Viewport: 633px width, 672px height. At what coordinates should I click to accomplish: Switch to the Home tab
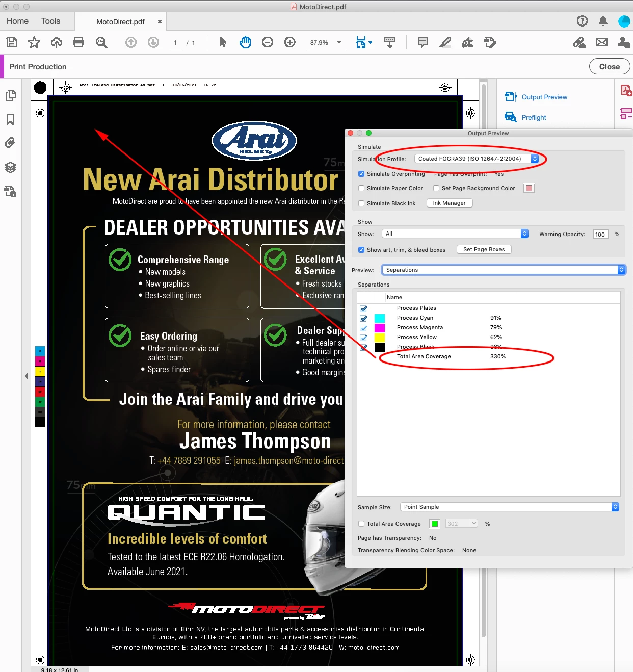click(17, 21)
